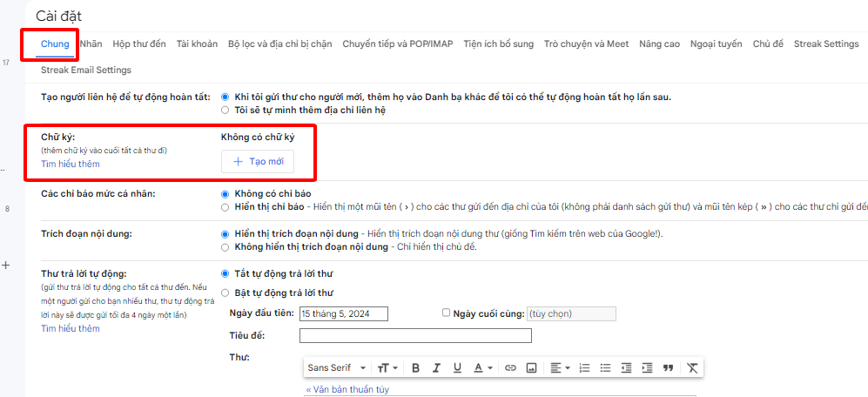This screenshot has height=397, width=868.
Task: Select 'Tôi sẽ tự mình thêm địa chỉ liên hệ'
Action: click(x=225, y=111)
